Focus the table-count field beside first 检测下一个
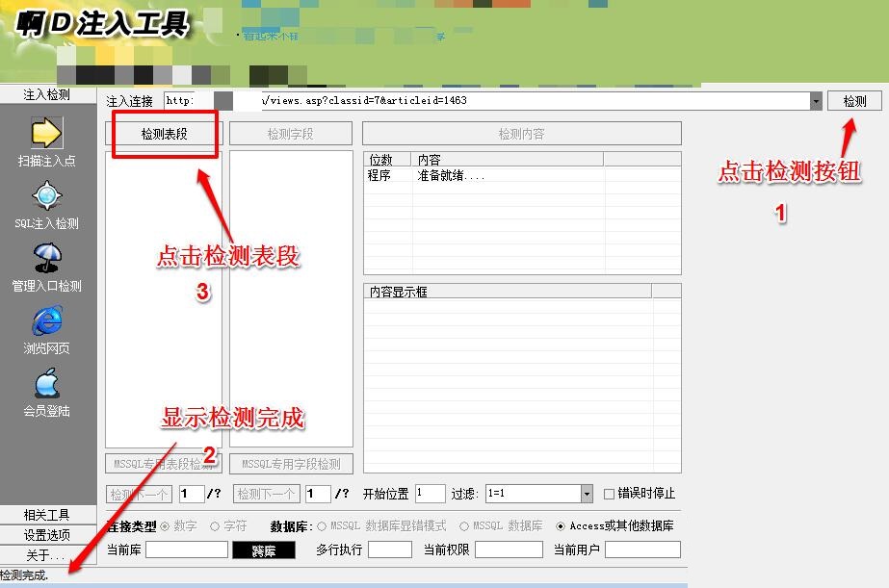 pos(191,494)
